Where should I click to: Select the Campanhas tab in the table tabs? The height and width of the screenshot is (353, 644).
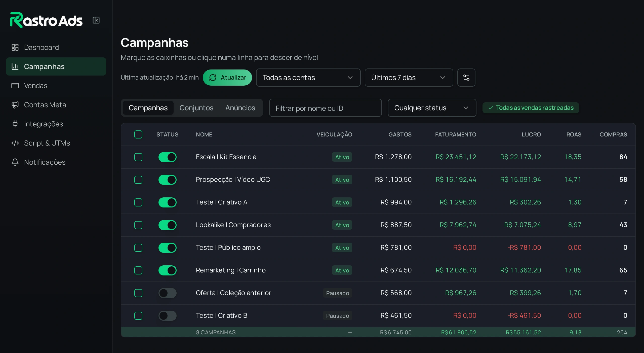tap(148, 108)
